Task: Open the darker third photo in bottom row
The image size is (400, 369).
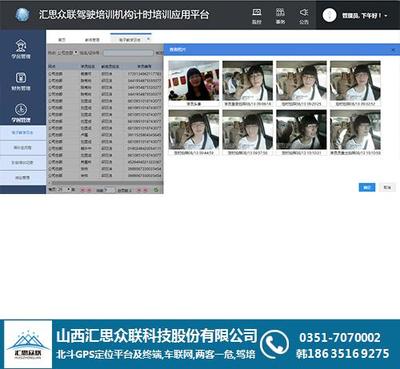Action: (302, 130)
